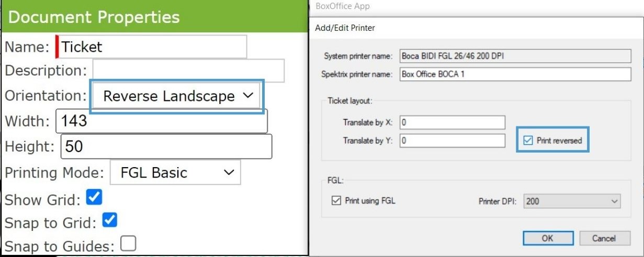The image size is (644, 257).
Task: Click the Height field showing 50
Action: tap(166, 146)
